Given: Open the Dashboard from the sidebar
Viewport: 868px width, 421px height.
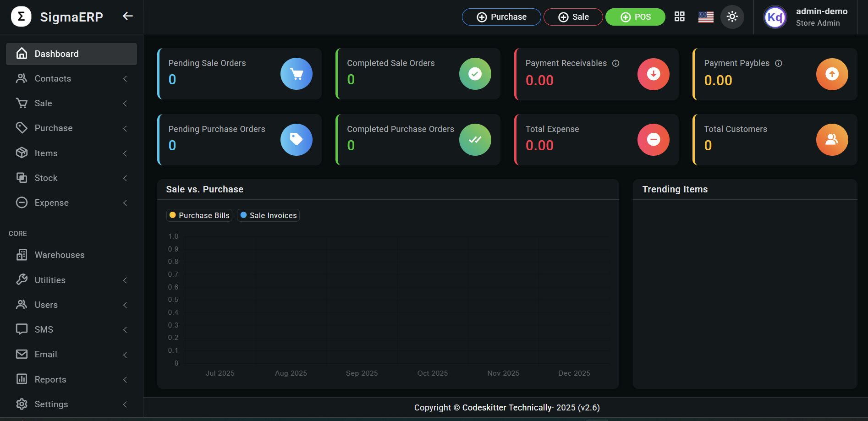Looking at the screenshot, I should point(56,54).
